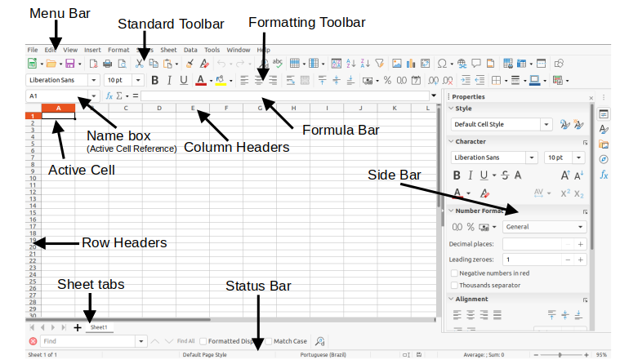This screenshot has width=620, height=364.
Task: Open the sidebar Functions fx icon
Action: tap(604, 175)
